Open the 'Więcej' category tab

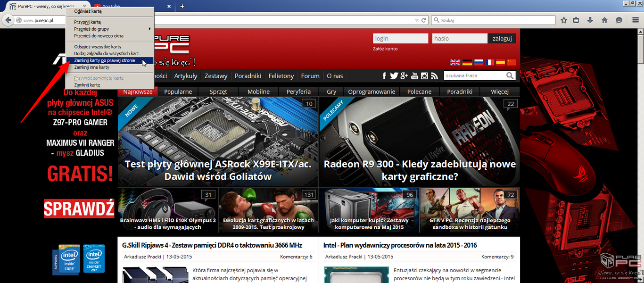(499, 92)
